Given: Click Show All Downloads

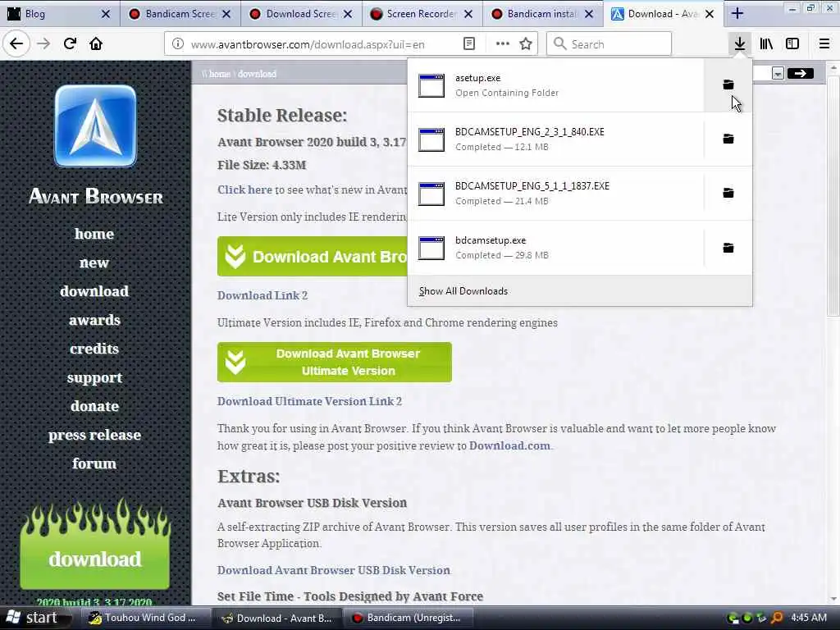Looking at the screenshot, I should (x=463, y=291).
